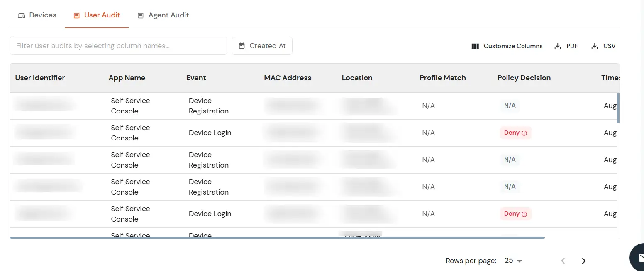Open the Devices tab
The height and width of the screenshot is (271, 644).
click(37, 15)
